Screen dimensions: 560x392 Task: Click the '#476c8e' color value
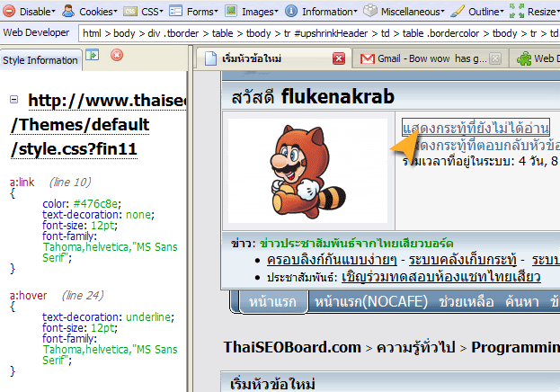pyautogui.click(x=95, y=204)
